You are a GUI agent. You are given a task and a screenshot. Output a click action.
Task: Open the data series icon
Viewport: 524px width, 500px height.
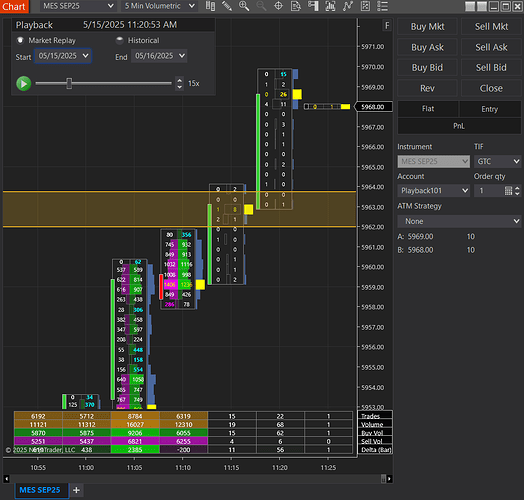pyautogui.click(x=330, y=6)
